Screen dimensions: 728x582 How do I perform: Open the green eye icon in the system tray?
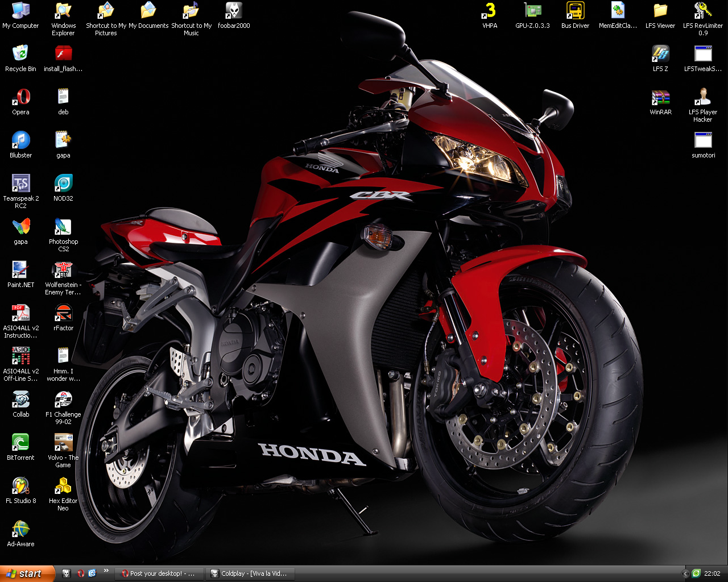(x=696, y=573)
